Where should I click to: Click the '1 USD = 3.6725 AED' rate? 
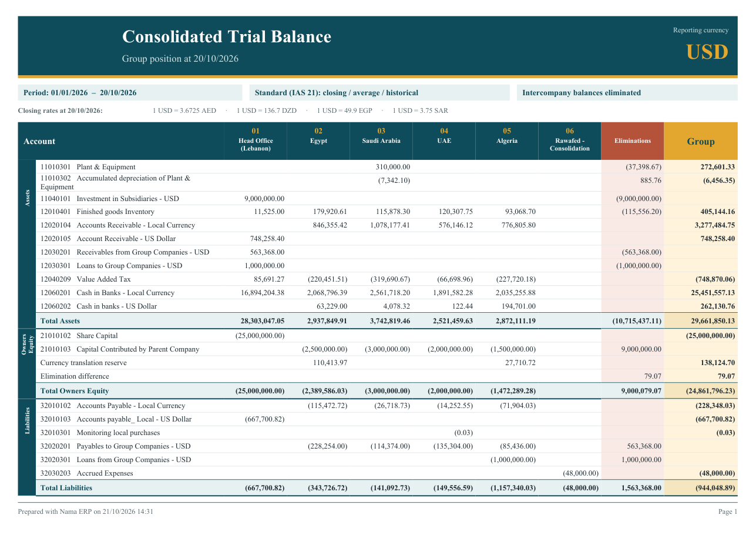(184, 111)
